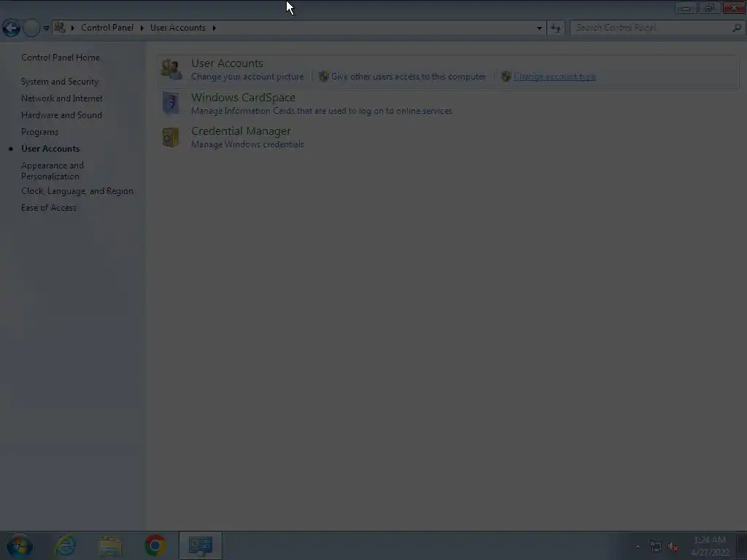This screenshot has height=560, width=747.
Task: Expand arrow before Control Panel breadcrumb
Action: [73, 28]
